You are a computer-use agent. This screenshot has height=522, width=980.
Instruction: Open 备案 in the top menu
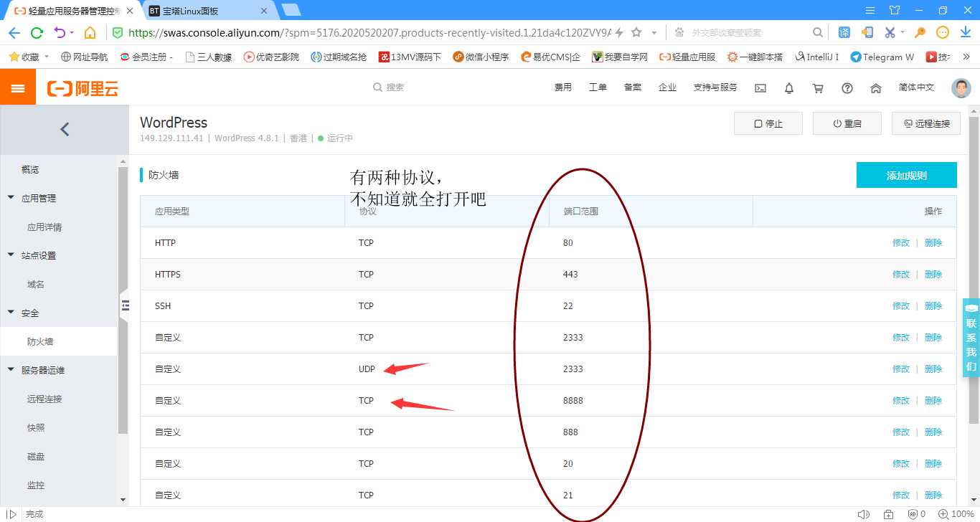click(x=633, y=87)
